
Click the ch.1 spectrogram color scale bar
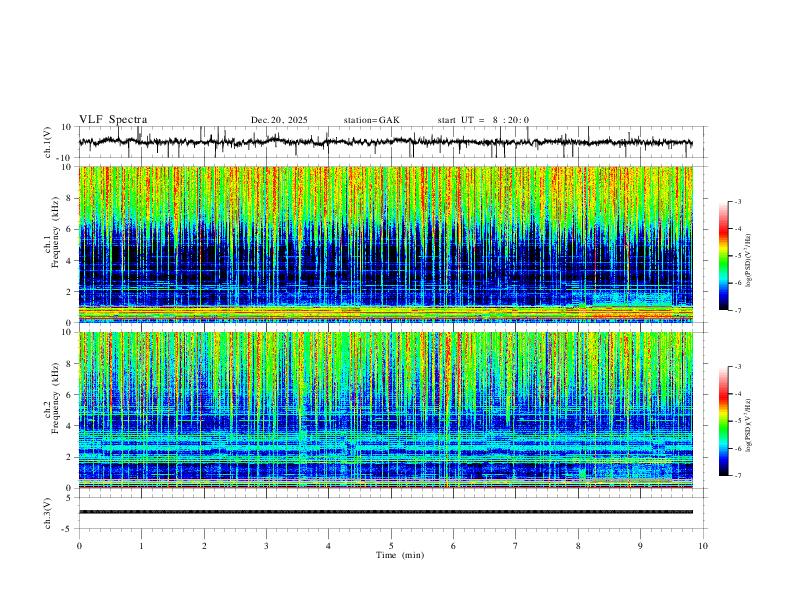click(724, 256)
